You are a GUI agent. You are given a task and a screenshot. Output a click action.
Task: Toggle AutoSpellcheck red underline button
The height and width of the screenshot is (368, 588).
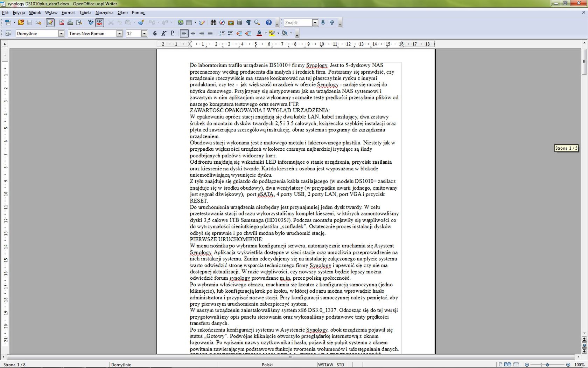click(x=99, y=22)
